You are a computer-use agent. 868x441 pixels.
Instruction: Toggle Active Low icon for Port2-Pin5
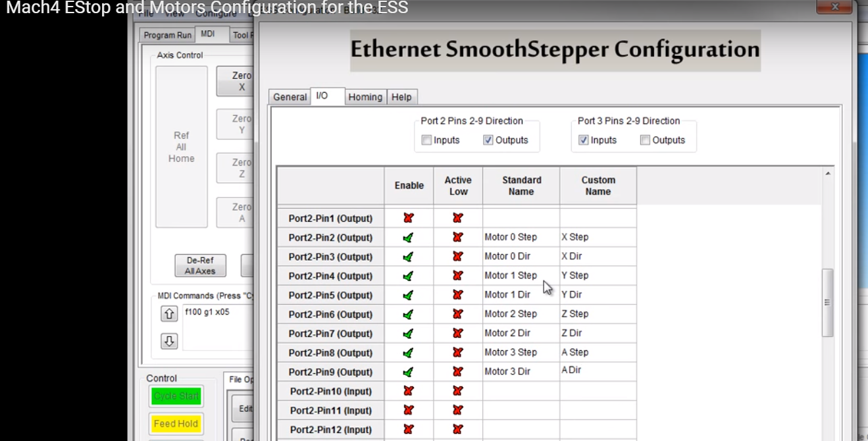pyautogui.click(x=458, y=295)
